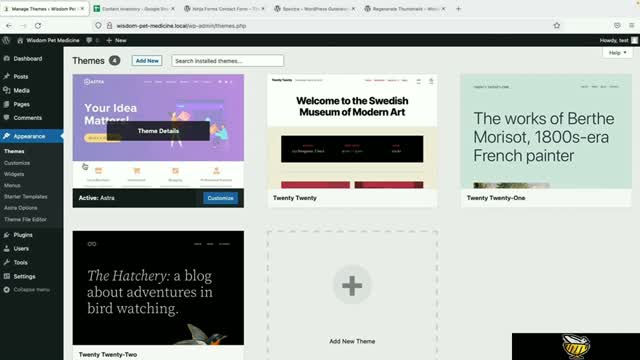Open the Comments sidebar menu item

[x=27, y=118]
